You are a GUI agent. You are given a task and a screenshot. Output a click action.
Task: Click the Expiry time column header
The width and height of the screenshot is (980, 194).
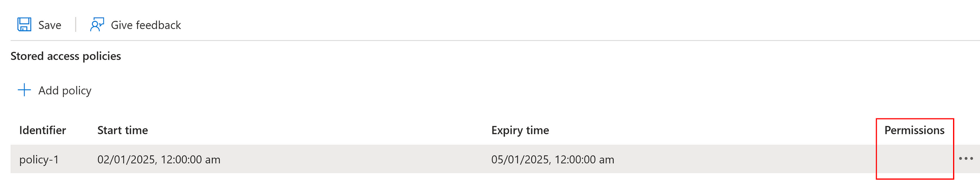coord(520,131)
